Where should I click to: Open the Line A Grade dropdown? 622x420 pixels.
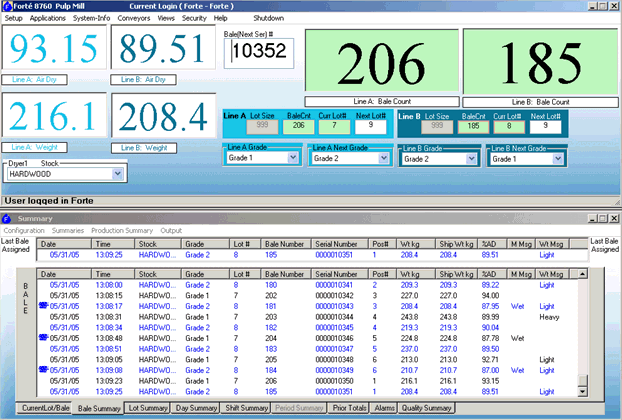pos(293,157)
